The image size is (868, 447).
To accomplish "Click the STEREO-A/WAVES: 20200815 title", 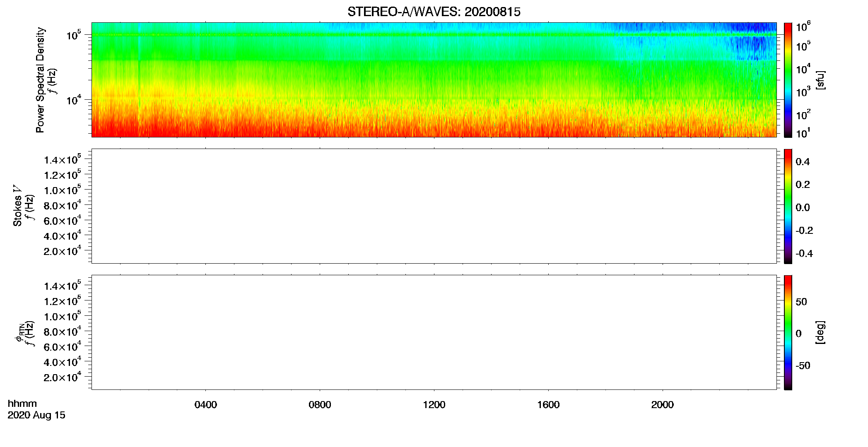I will coord(434,12).
